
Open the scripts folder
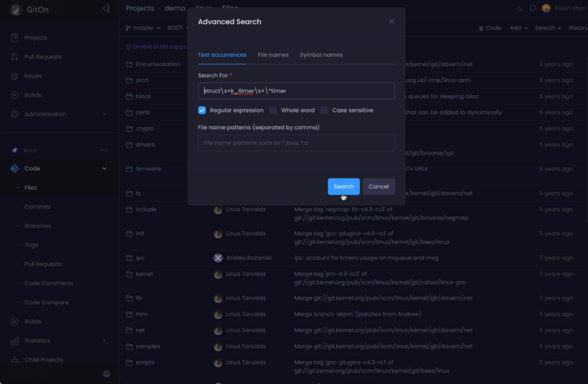(145, 362)
